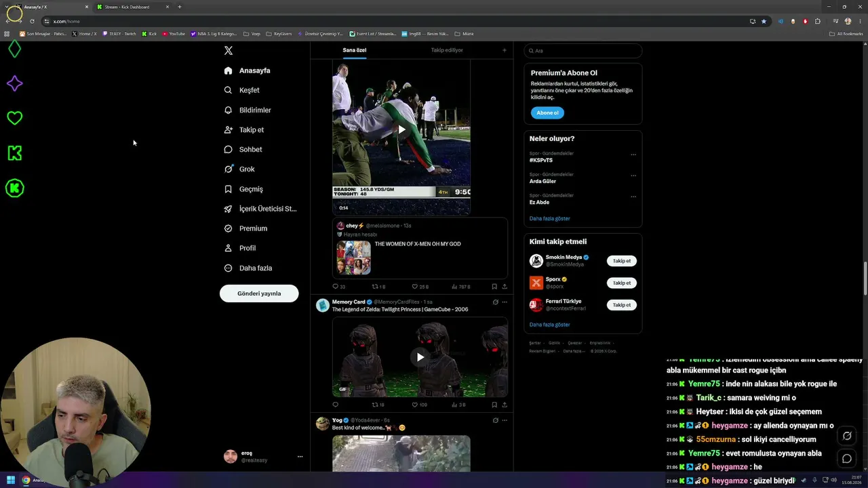Open the Kick bookmark
This screenshot has height=488, width=868.
click(150, 33)
